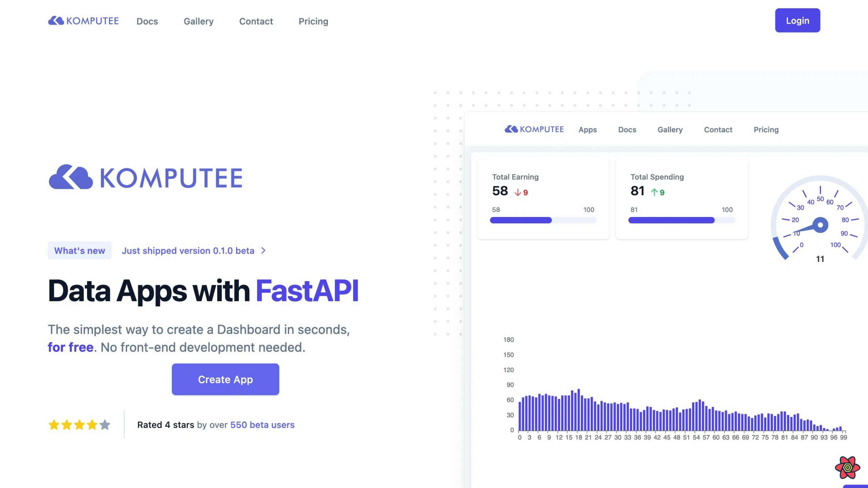The width and height of the screenshot is (868, 488).
Task: Open the Docs page from top navbar
Action: pos(147,21)
